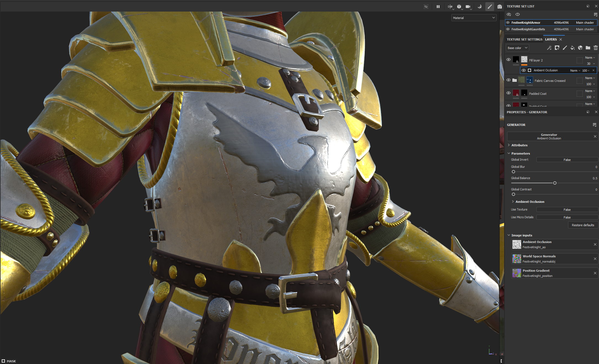Hide the Fabric Canvas Creased folder
Image resolution: width=599 pixels, height=364 pixels.
(509, 80)
